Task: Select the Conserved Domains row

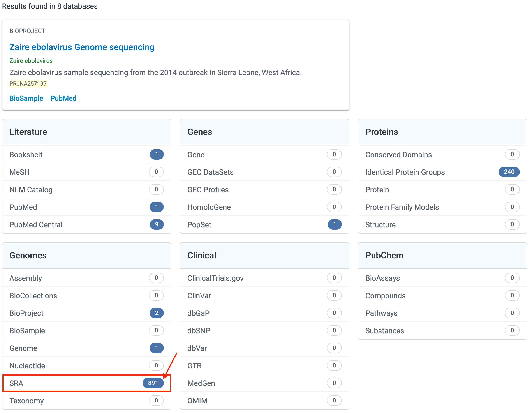Action: click(x=398, y=154)
